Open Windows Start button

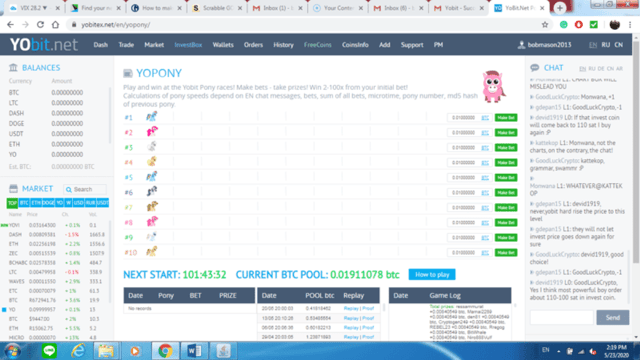click(13, 351)
